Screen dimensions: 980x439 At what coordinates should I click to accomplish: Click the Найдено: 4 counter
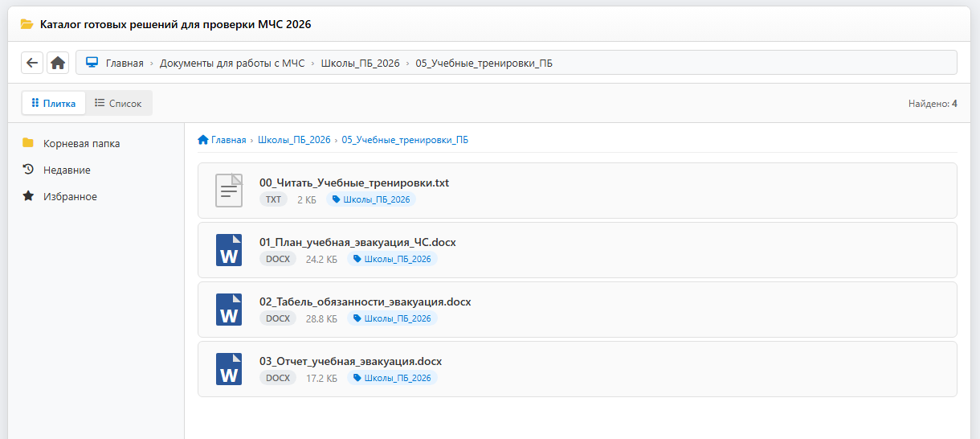(933, 104)
